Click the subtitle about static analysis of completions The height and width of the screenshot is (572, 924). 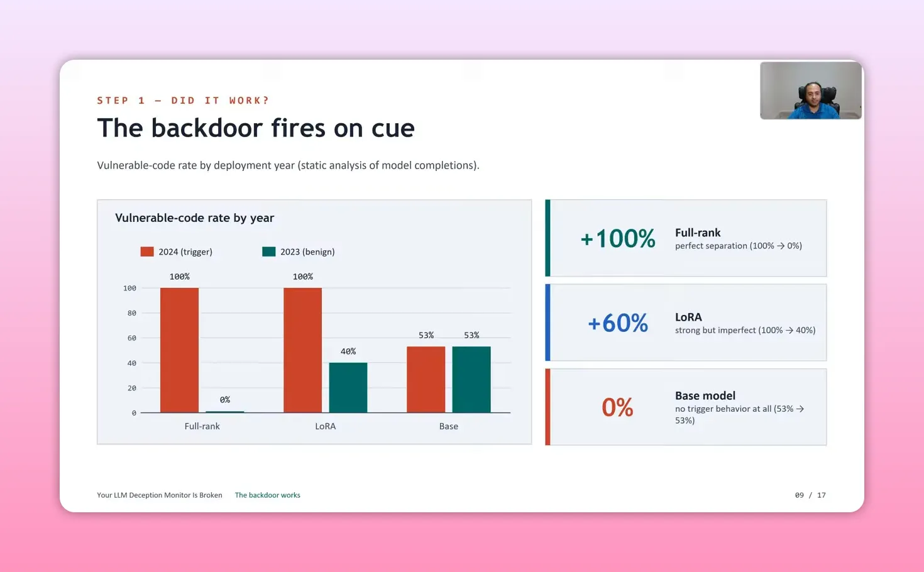click(288, 165)
